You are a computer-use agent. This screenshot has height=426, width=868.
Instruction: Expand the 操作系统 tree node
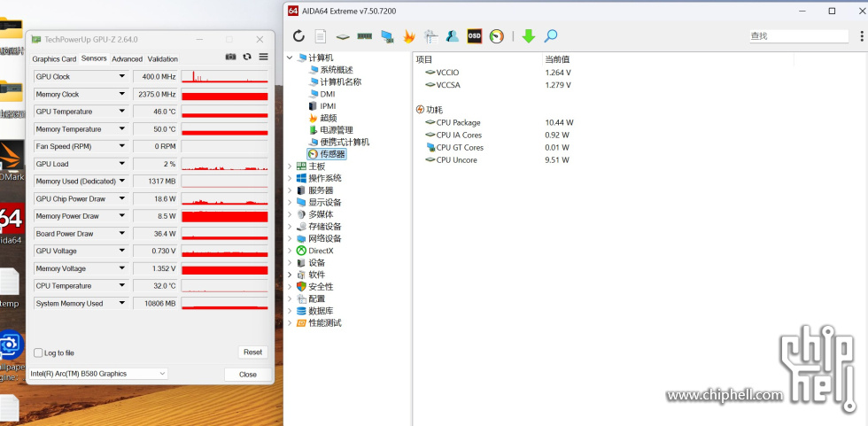pyautogui.click(x=291, y=178)
